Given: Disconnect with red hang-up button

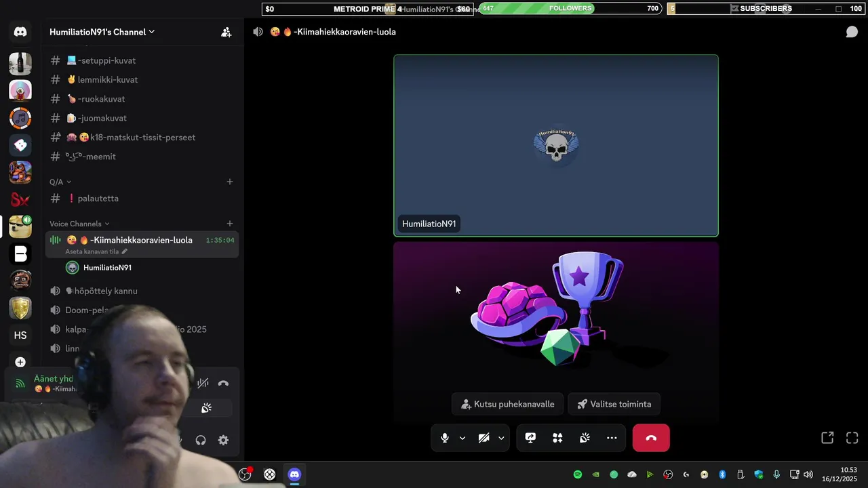Looking at the screenshot, I should click(x=651, y=438).
